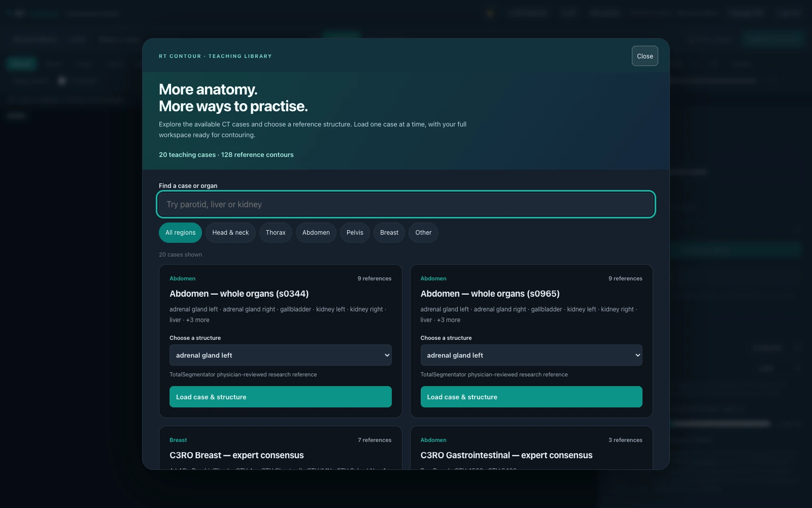Click the TotalSegmentator reference note on the s0965 card
This screenshot has height=508, width=812.
(494, 374)
